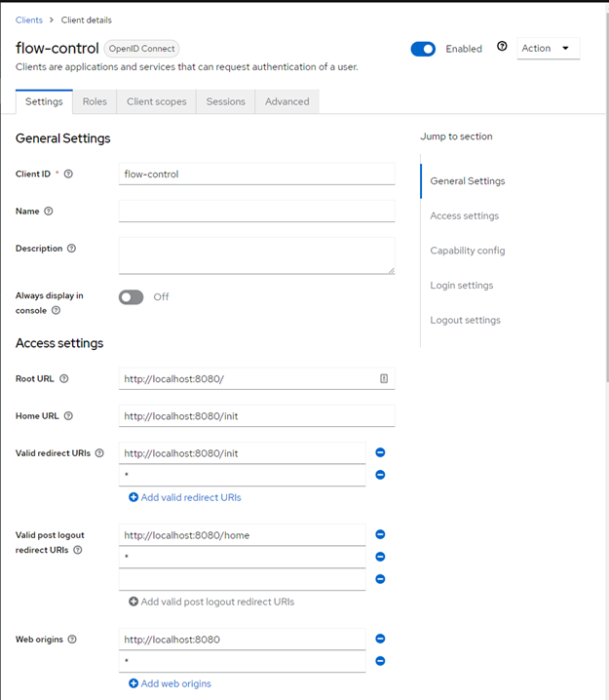Remove the http://localhost:8080/home post logout URI
Viewport: 609px width, 700px height.
tap(380, 534)
